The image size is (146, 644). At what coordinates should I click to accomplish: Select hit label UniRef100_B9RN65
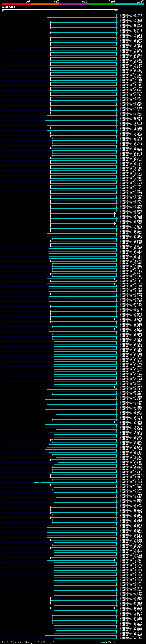click(x=131, y=25)
